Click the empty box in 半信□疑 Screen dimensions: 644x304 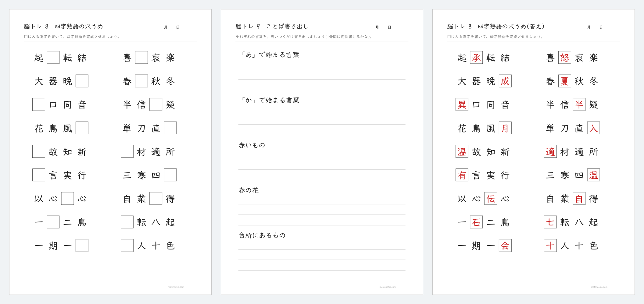(156, 104)
